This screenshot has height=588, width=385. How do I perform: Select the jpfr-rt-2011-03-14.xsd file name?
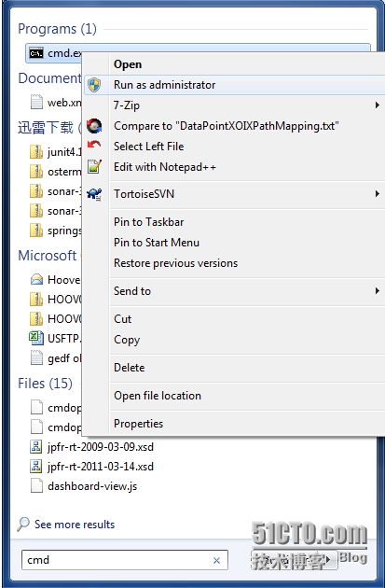tap(101, 467)
